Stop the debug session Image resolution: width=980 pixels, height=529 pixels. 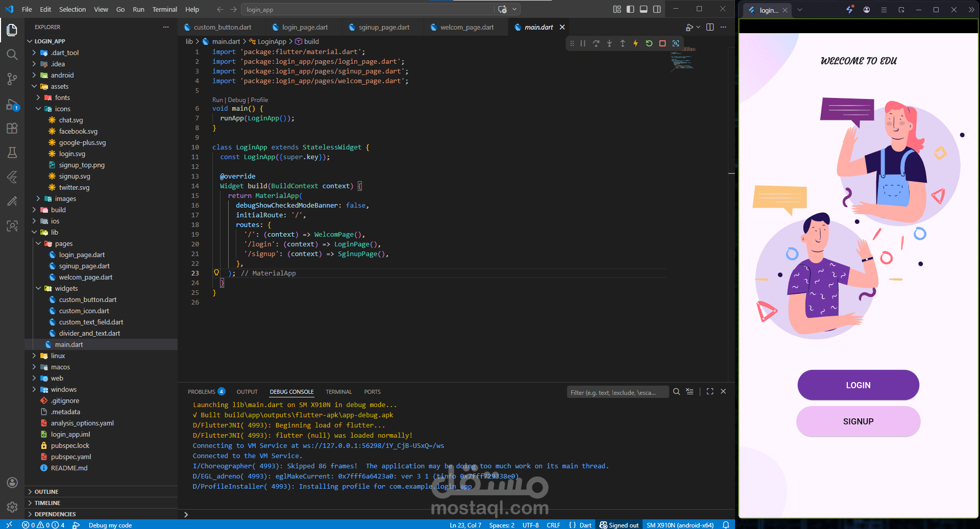click(663, 43)
